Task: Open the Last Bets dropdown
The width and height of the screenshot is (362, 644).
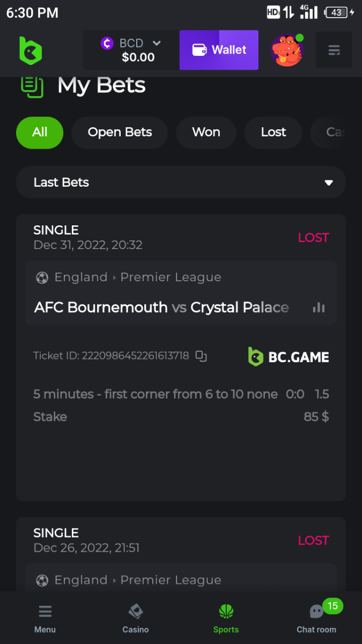Action: [181, 182]
